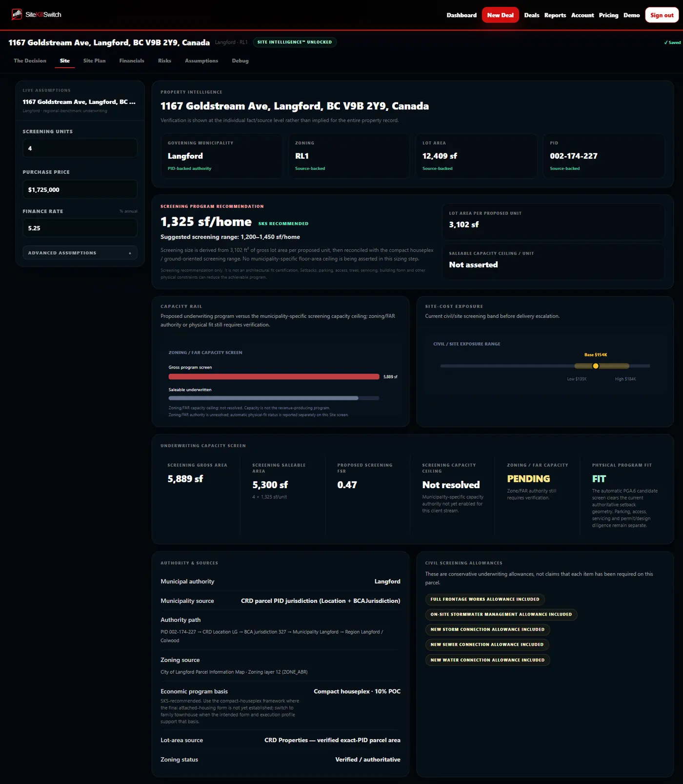683x784 pixels.
Task: Click the Verified / authoritative zoning status
Action: (x=368, y=760)
